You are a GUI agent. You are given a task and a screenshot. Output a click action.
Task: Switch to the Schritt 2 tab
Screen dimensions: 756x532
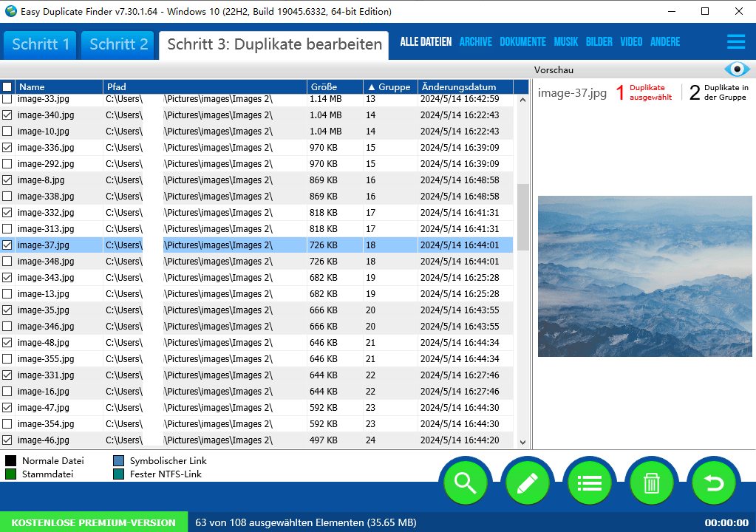[x=118, y=44]
